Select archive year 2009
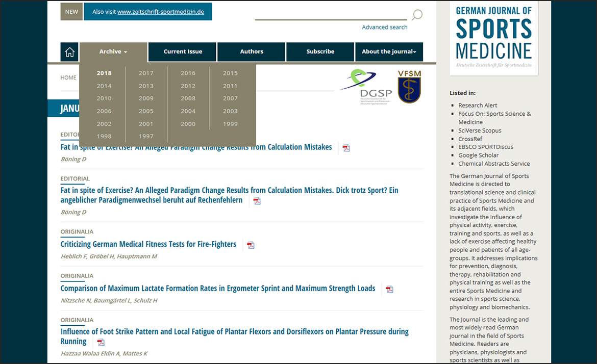The width and height of the screenshot is (597, 364). click(146, 98)
